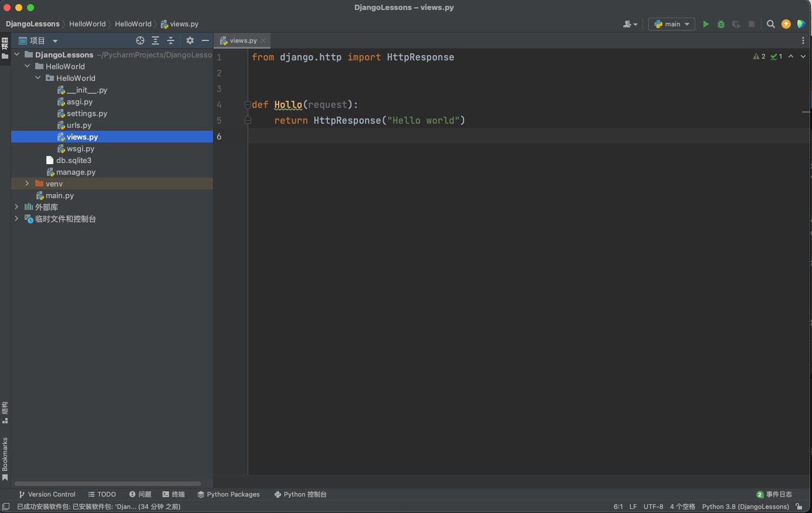Click Python 3.8 (DjangoLessons) interpreter
Image resolution: width=812 pixels, height=513 pixels.
[745, 507]
